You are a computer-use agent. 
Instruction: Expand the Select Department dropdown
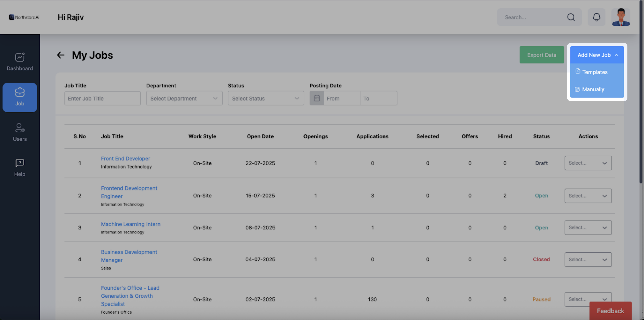coord(184,98)
